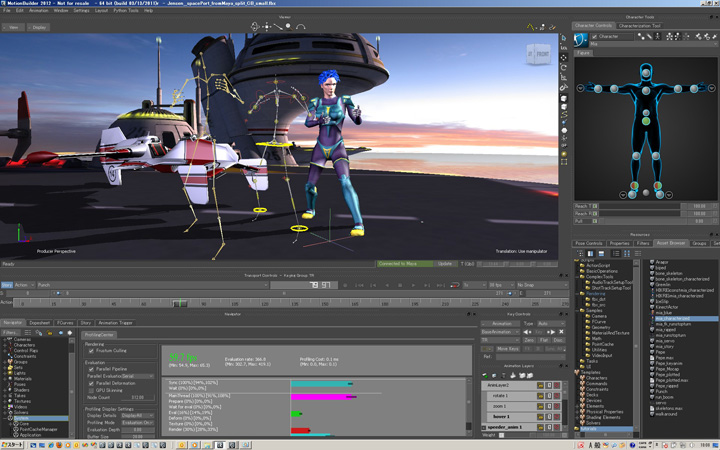
Task: Switch Asset Browser to list view icon
Action: (616, 253)
